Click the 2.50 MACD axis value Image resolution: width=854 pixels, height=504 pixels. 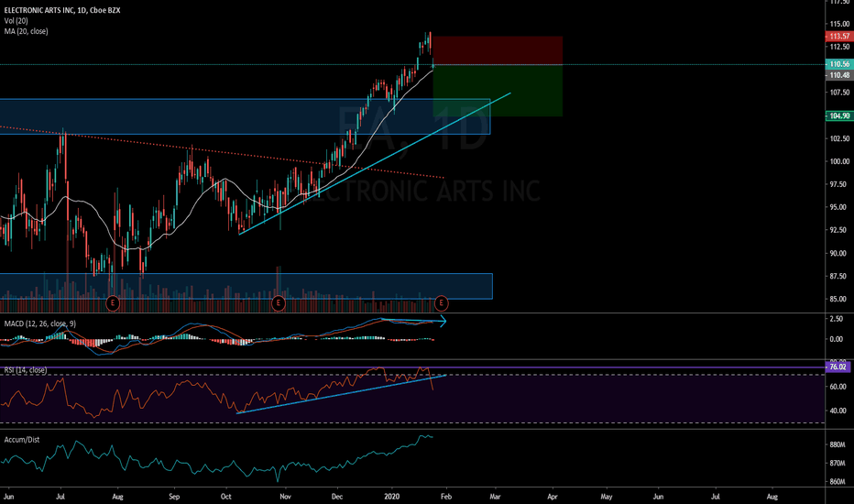[x=837, y=319]
